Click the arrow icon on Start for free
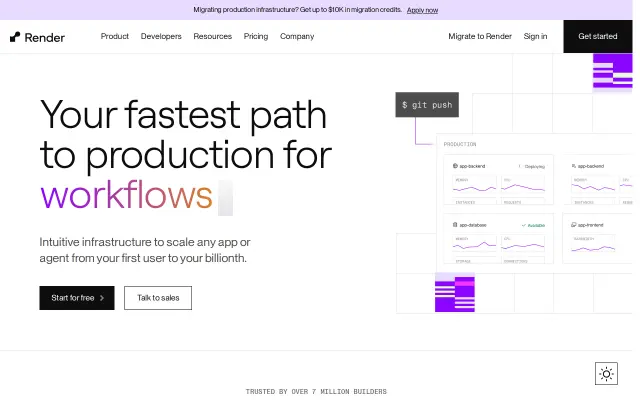Viewport: 640px width, 400px height. coord(102,298)
